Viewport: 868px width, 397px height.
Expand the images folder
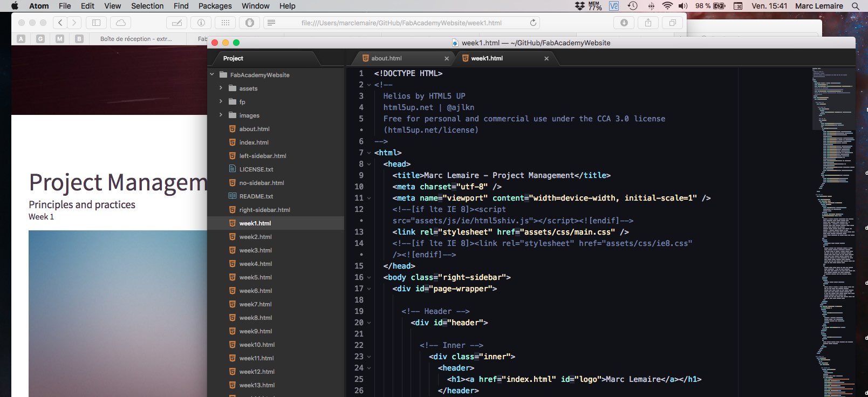[x=221, y=115]
